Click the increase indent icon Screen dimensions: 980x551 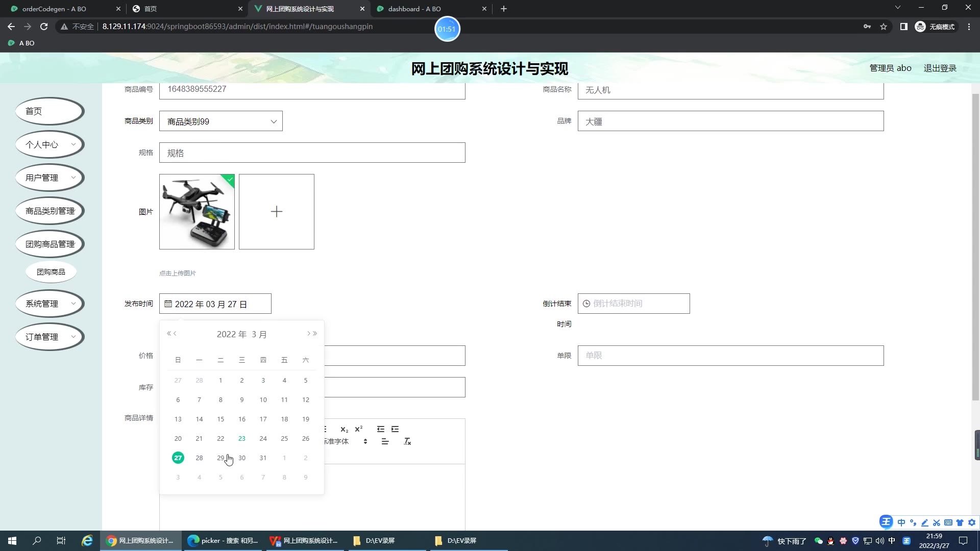coord(395,429)
